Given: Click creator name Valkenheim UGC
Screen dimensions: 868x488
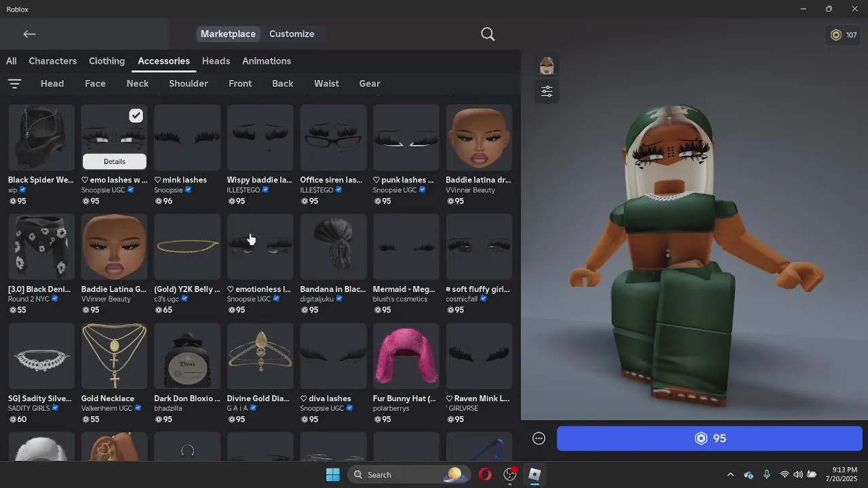Looking at the screenshot, I should pyautogui.click(x=106, y=409).
